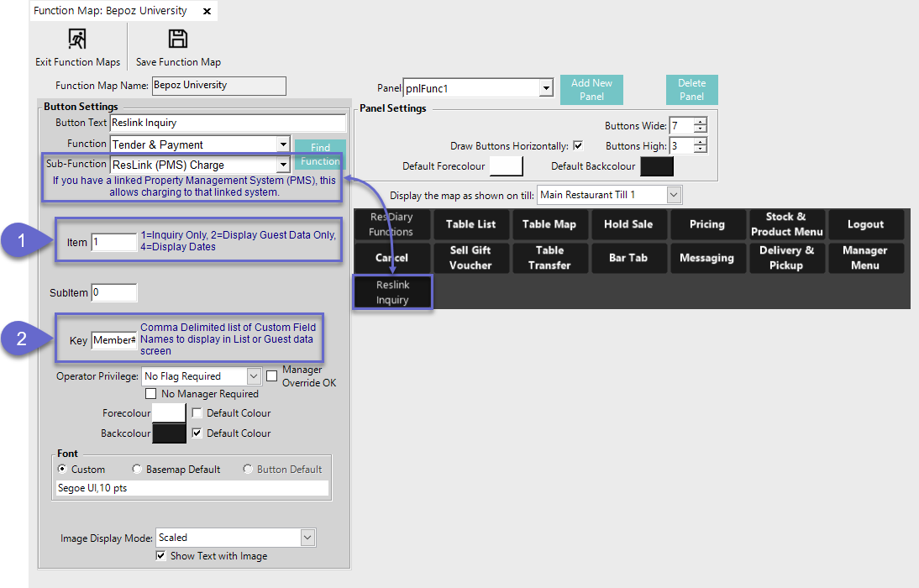Click the Segoe UI,10 pts font field
The width and height of the screenshot is (919, 588).
pyautogui.click(x=192, y=488)
